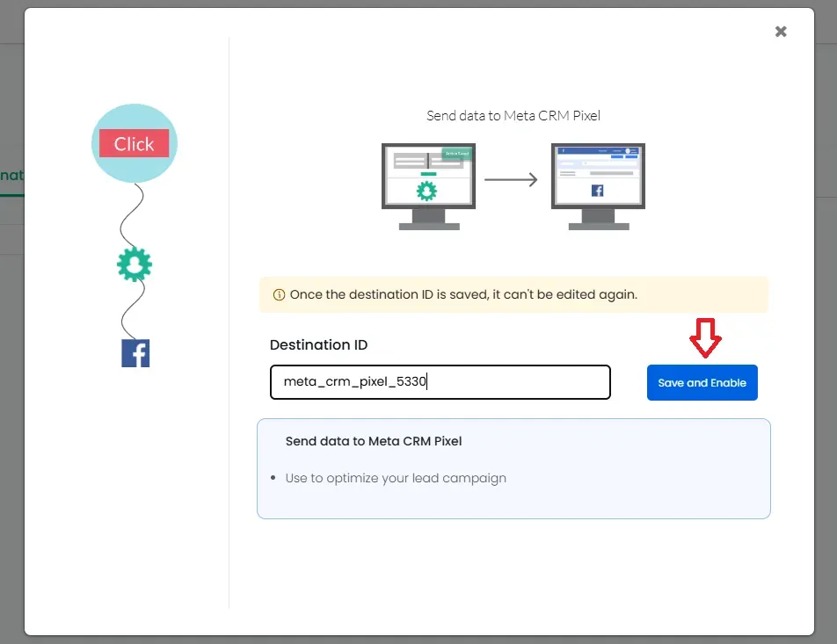Click the 'Once the destination ID is saved' warning text

(463, 294)
